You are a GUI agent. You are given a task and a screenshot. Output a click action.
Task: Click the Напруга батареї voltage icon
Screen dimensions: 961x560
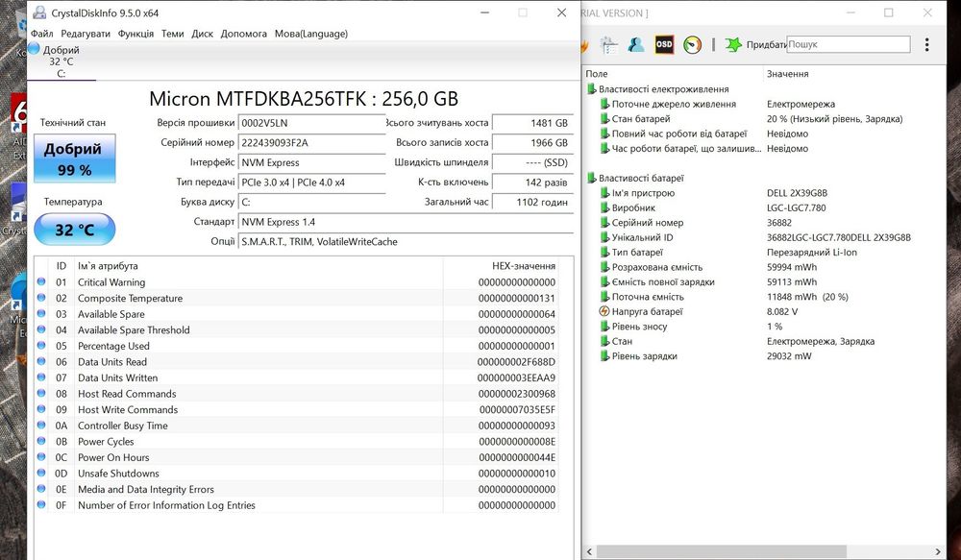coord(604,311)
